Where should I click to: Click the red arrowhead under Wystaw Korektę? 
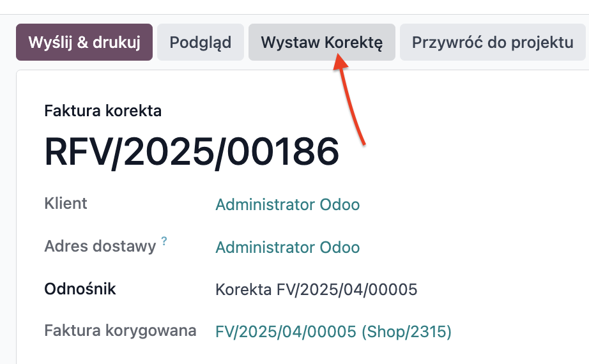pyautogui.click(x=340, y=61)
